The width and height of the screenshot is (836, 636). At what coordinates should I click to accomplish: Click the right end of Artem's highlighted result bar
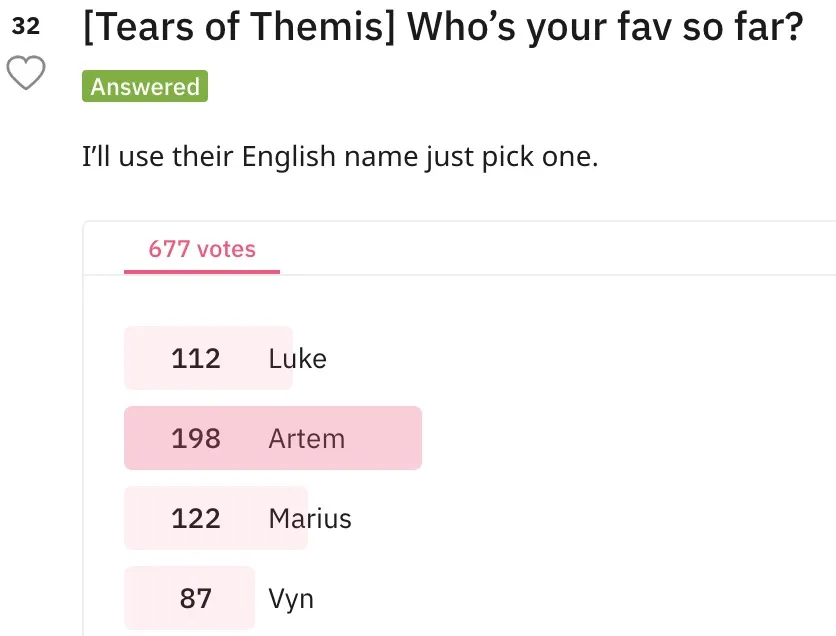pyautogui.click(x=410, y=438)
